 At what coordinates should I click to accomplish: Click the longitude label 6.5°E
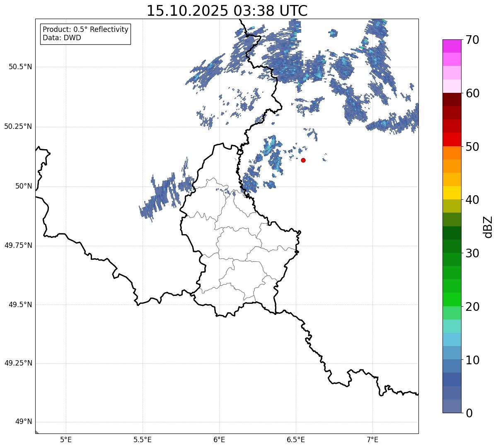[296, 440]
